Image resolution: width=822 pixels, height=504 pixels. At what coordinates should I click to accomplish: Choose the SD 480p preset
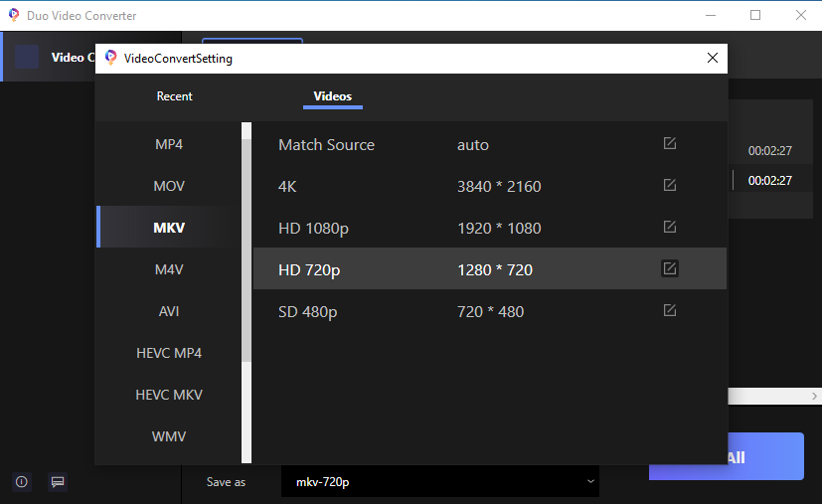pos(490,311)
